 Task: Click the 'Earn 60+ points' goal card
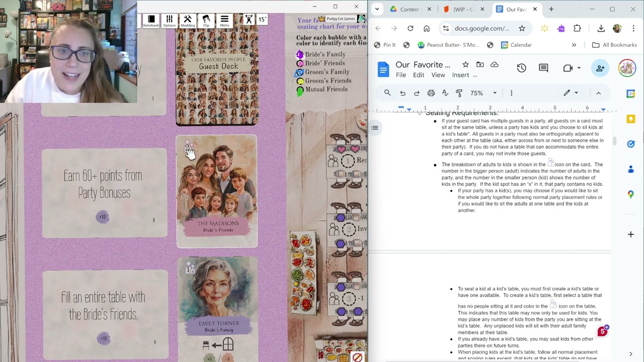(x=105, y=193)
